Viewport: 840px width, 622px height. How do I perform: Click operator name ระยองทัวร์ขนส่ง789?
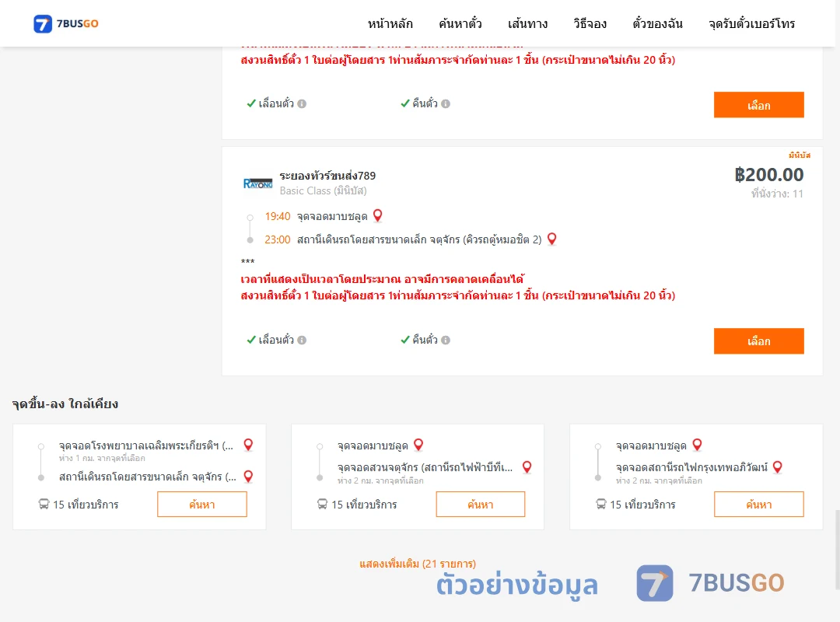(x=327, y=176)
